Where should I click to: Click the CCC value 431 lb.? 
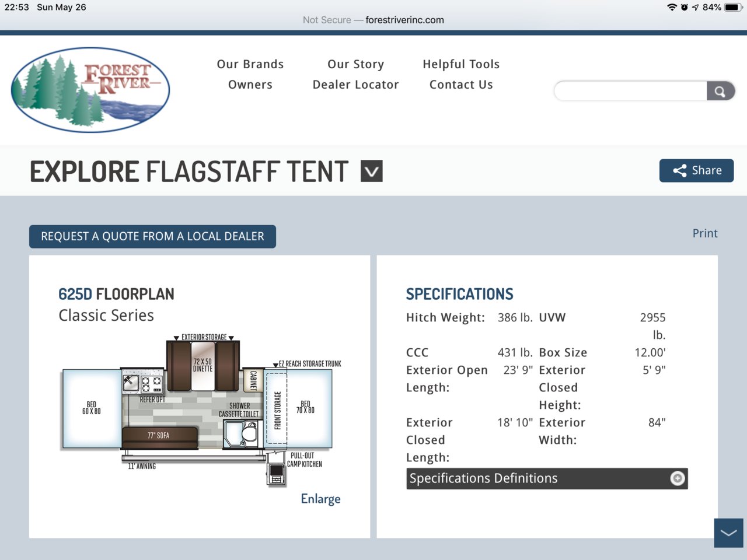click(515, 352)
